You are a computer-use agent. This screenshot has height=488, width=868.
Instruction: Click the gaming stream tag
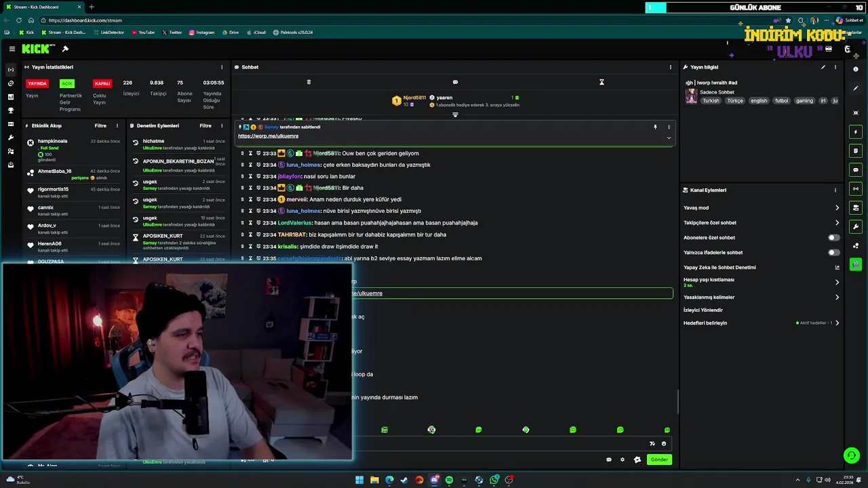pos(804,101)
